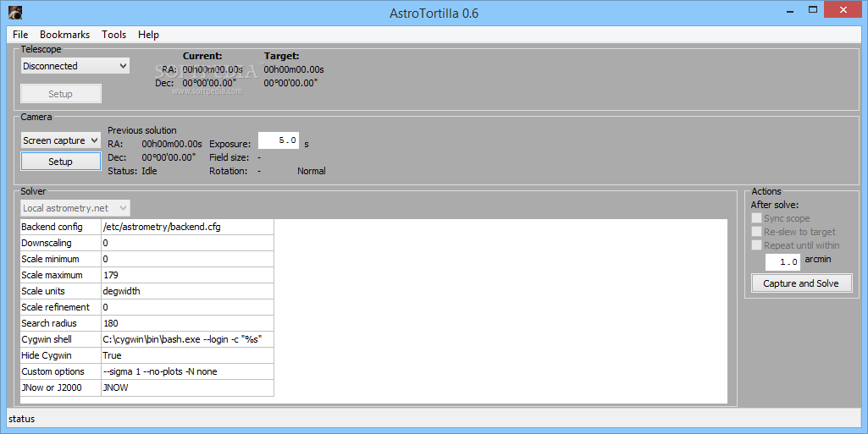Maximize the AstroTortilla window
The width and height of the screenshot is (868, 434).
pos(813,10)
